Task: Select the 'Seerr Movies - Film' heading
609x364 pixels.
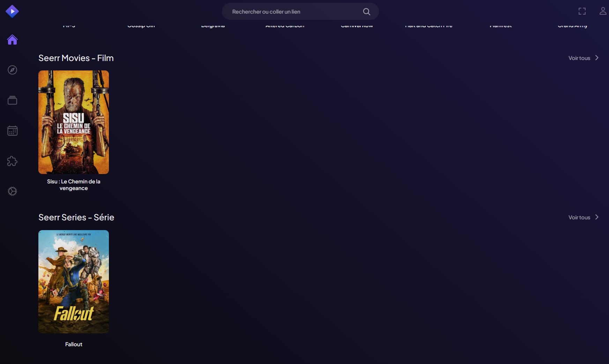Action: pyautogui.click(x=76, y=58)
